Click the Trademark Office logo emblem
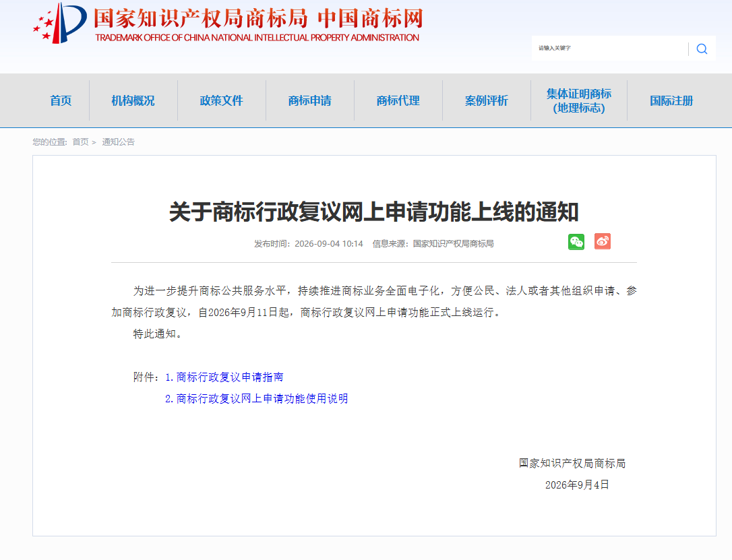Viewport: 732px width, 560px height. coord(60,23)
